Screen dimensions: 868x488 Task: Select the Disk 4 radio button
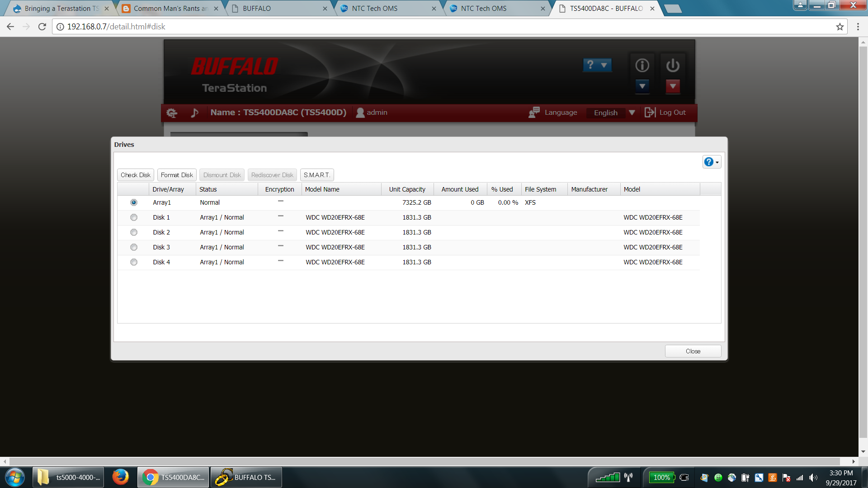(134, 262)
